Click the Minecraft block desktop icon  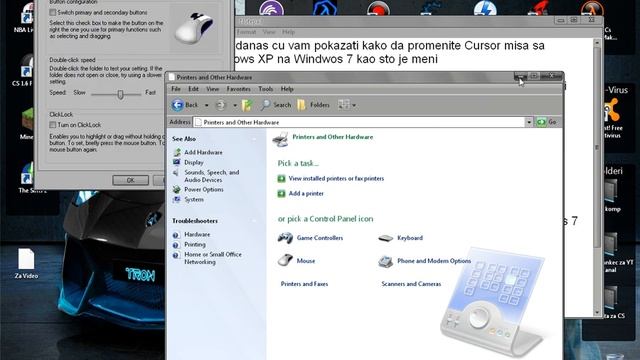[28, 119]
